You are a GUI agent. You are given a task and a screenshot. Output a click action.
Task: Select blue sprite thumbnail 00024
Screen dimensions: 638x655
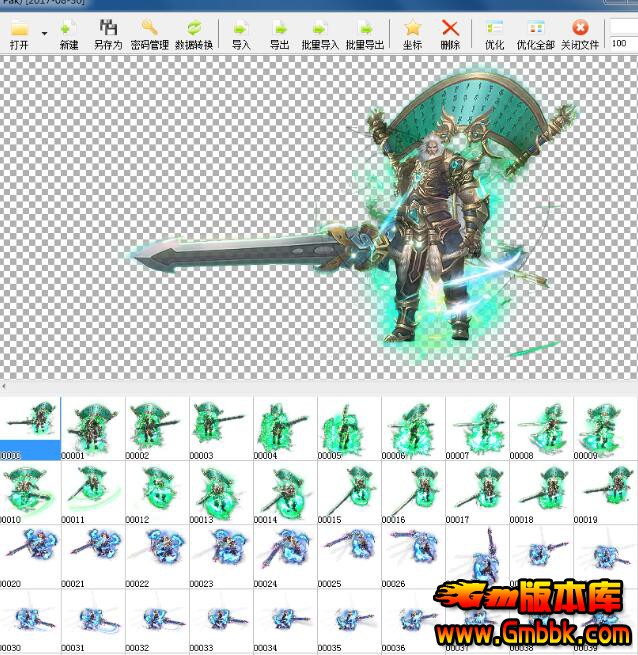point(285,557)
